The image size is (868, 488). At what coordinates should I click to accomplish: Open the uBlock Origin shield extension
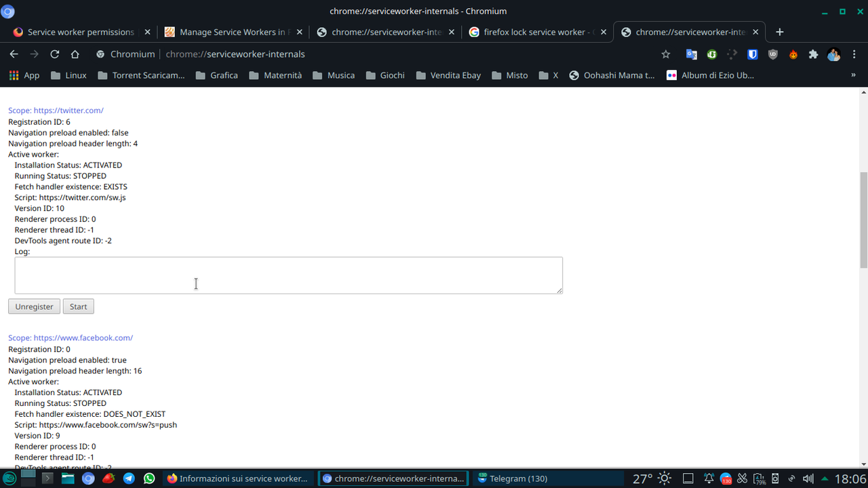point(773,54)
